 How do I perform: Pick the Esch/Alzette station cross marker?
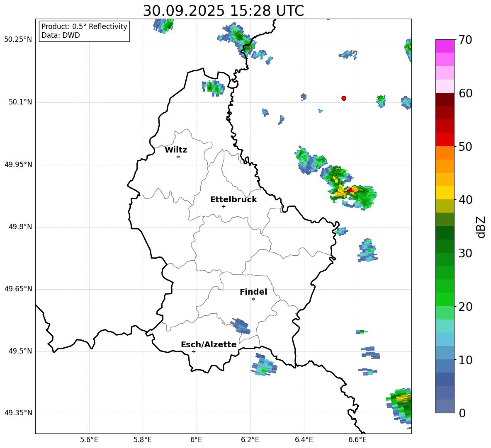coord(194,351)
